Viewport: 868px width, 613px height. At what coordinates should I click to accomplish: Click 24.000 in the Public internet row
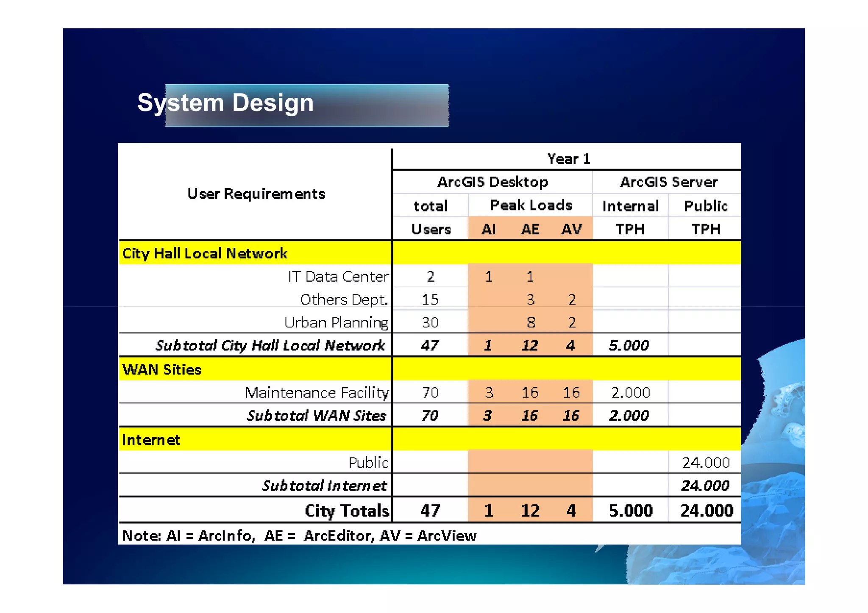706,463
